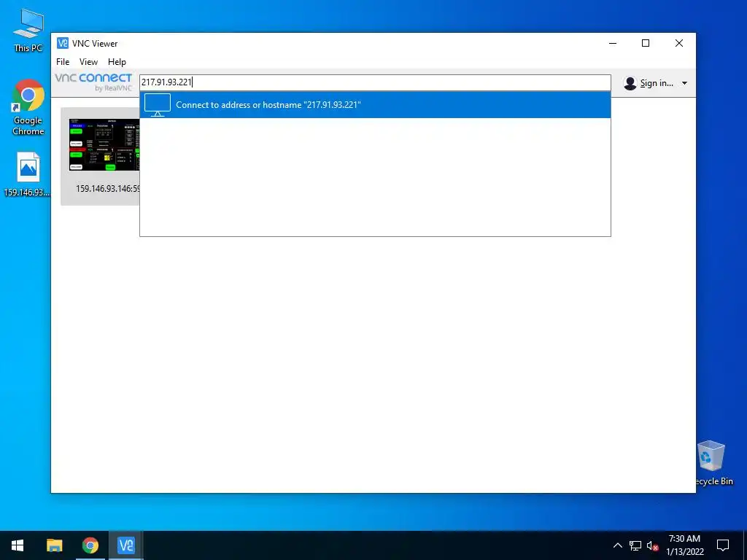
Task: Open Chrome from the taskbar
Action: pos(90,545)
